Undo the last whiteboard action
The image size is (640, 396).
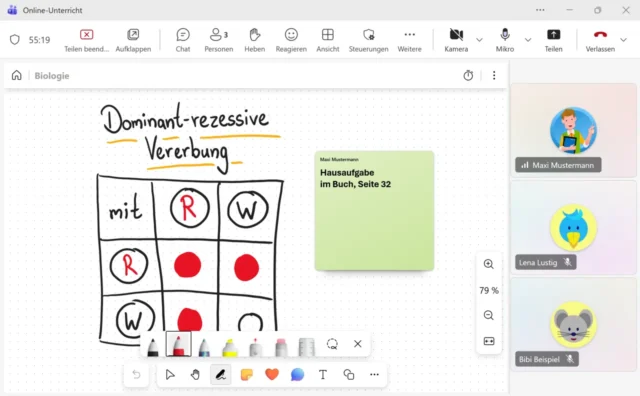136,374
